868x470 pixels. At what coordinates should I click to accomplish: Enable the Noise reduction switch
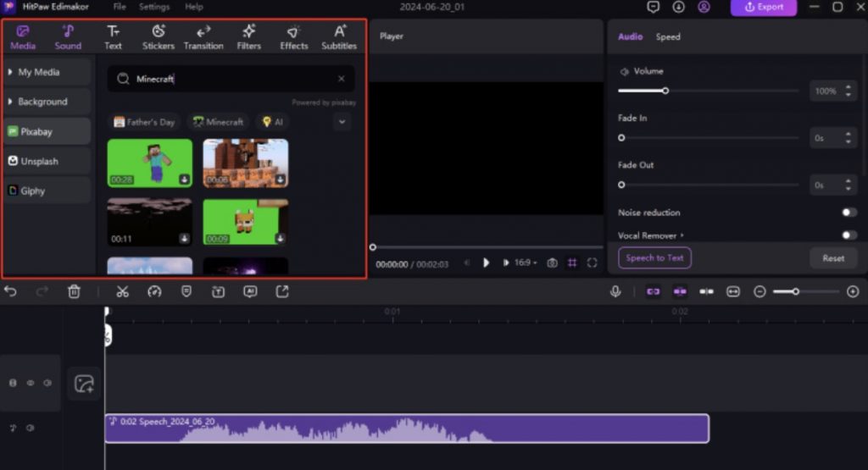point(848,213)
